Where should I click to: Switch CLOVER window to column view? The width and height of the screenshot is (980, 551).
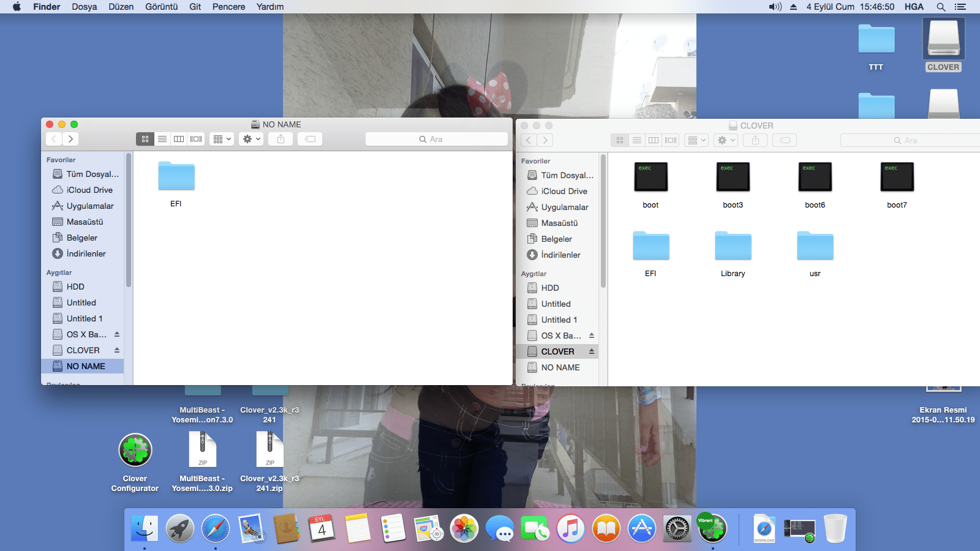click(x=654, y=140)
